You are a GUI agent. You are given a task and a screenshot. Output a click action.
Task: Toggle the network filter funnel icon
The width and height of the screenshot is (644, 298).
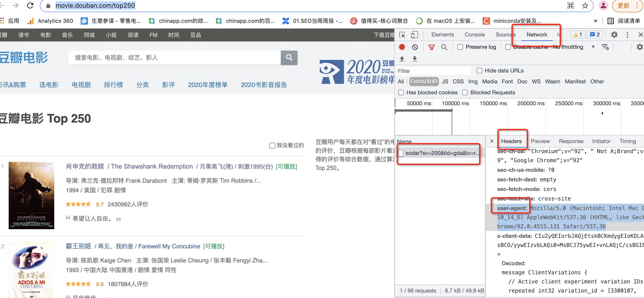coord(432,47)
